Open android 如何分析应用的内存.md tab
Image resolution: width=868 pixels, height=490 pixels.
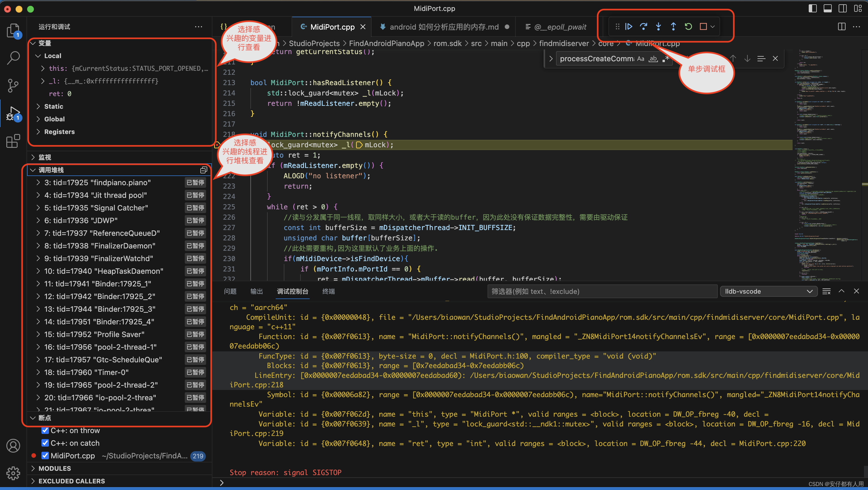click(x=444, y=27)
